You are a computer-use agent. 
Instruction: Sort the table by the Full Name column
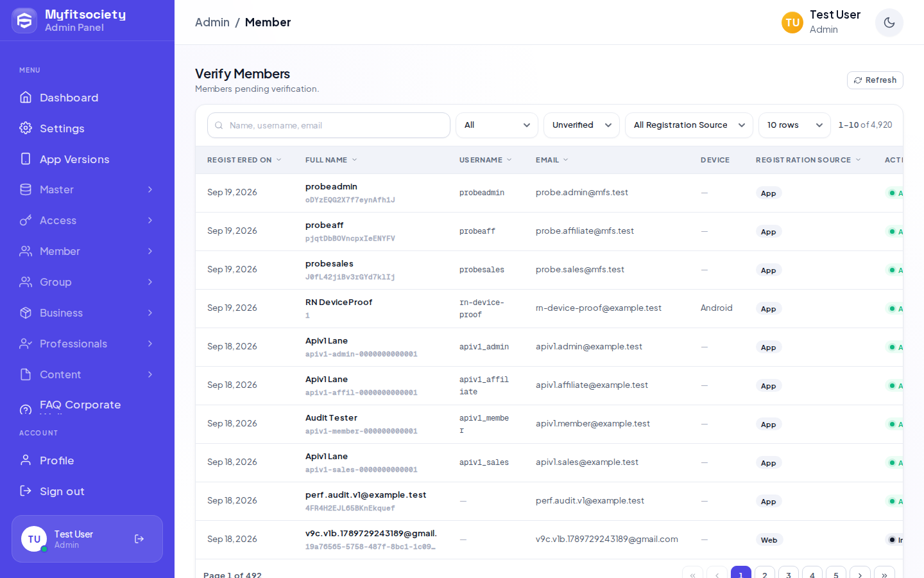[331, 160]
